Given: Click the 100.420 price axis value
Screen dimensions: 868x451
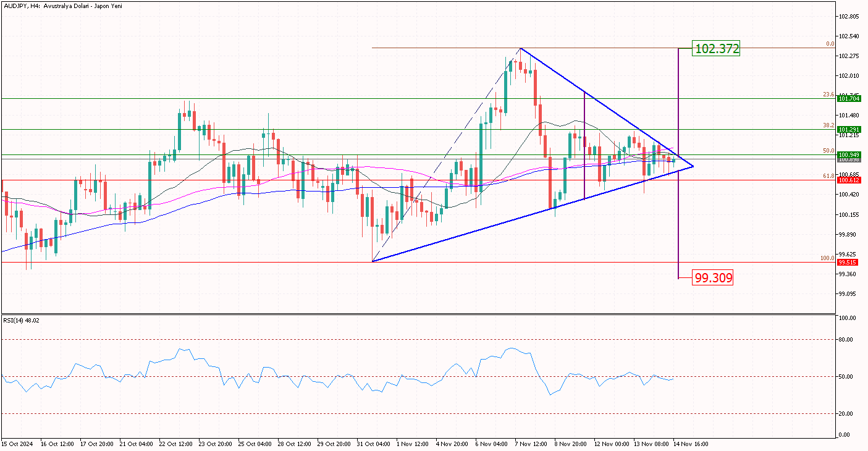Looking at the screenshot, I should (x=849, y=195).
